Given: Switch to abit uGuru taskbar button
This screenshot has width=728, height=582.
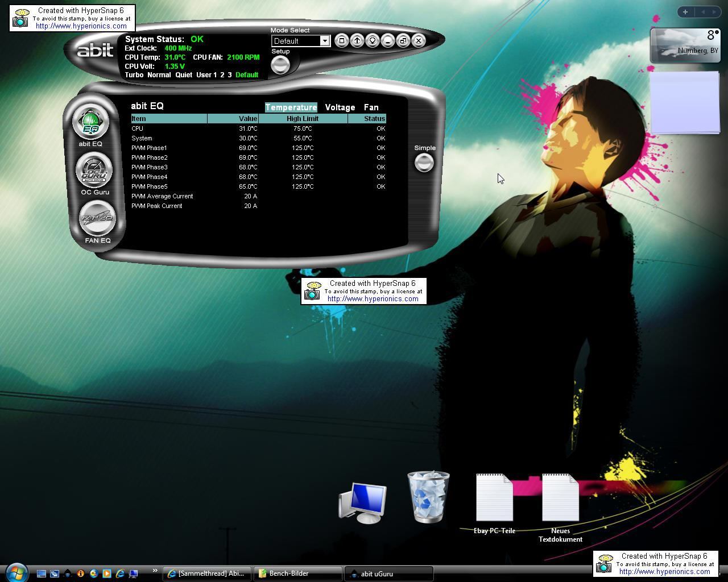Looking at the screenshot, I should 389,573.
